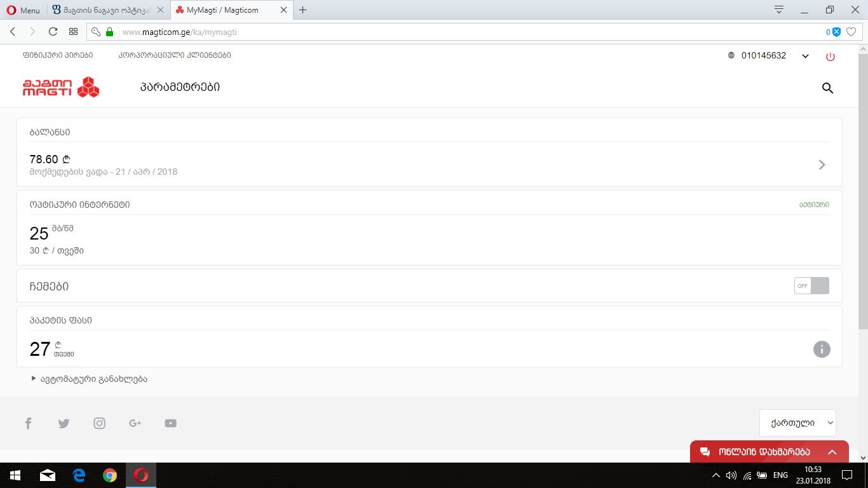Click the green padlock security badge

click(x=109, y=32)
